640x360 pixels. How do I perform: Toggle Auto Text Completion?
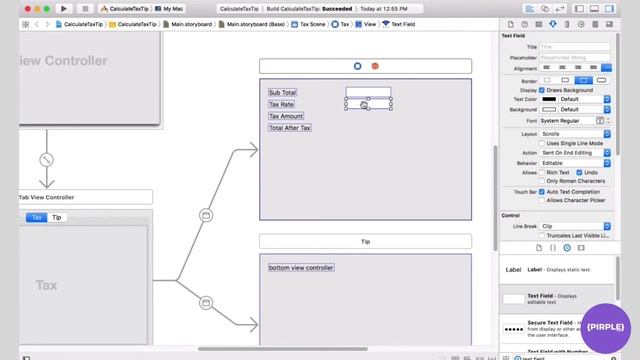click(x=542, y=192)
